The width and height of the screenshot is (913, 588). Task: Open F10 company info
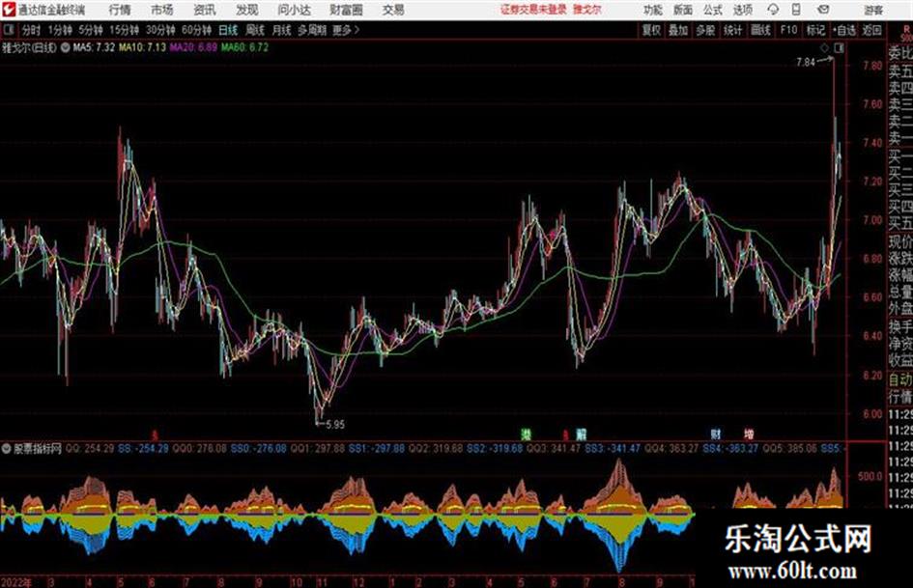pos(788,30)
